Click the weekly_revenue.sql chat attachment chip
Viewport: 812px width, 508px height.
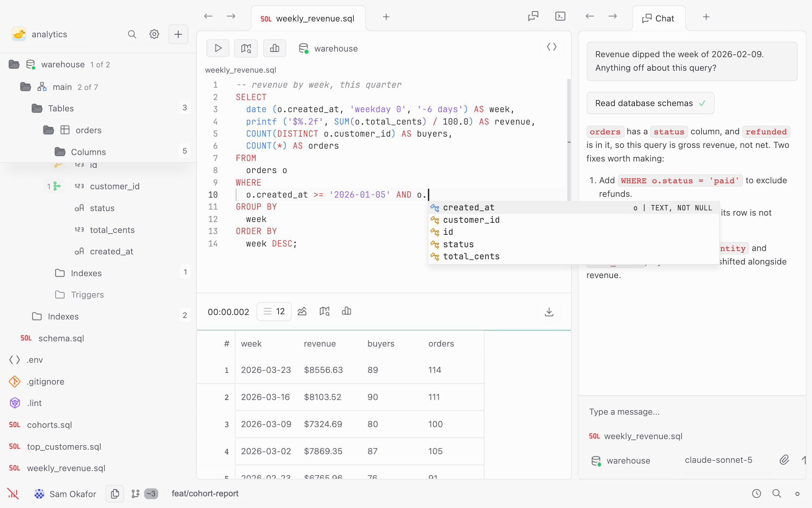click(x=635, y=436)
